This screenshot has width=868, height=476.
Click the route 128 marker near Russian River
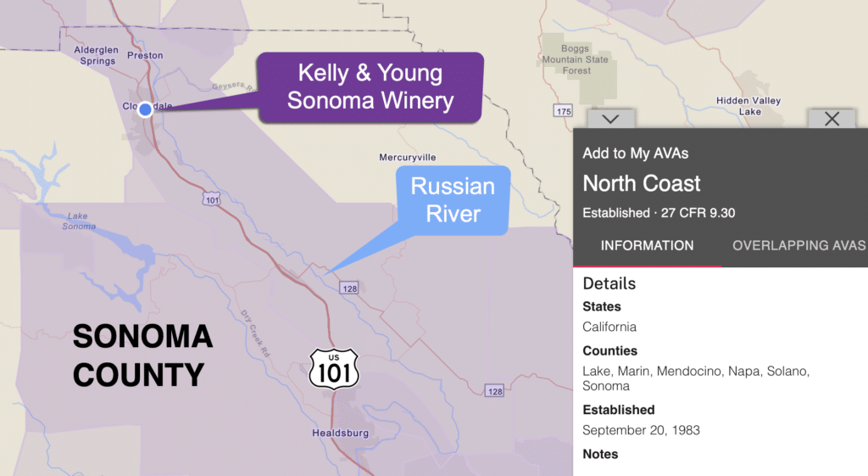(x=349, y=289)
